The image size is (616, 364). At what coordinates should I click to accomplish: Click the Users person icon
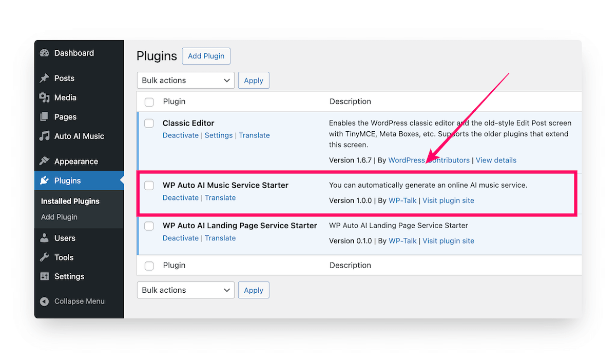coord(45,238)
